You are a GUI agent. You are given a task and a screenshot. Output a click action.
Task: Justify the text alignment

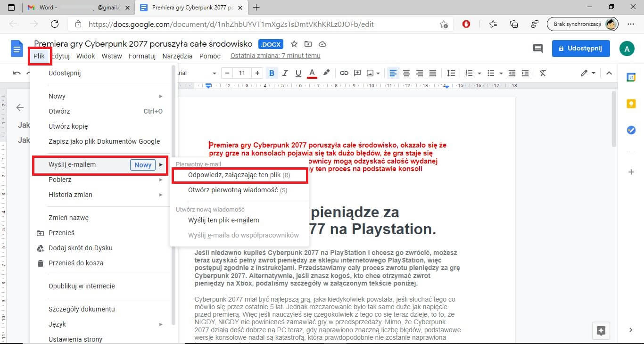tap(433, 73)
